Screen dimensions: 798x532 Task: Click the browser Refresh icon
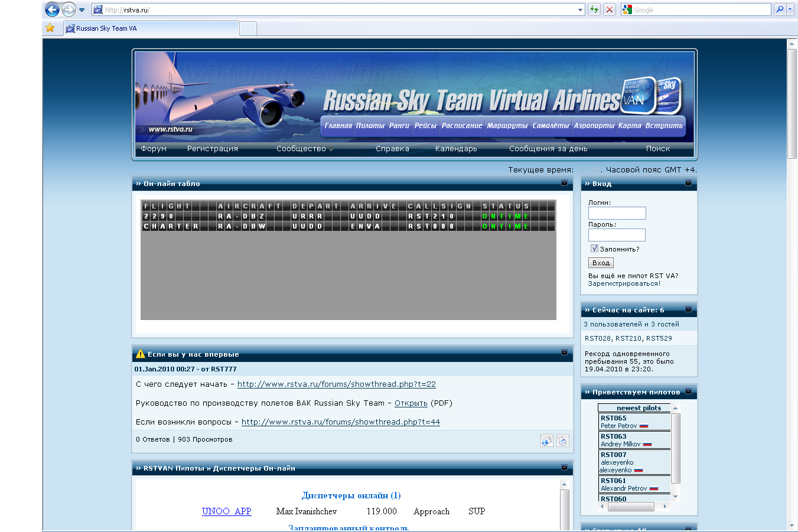pos(594,9)
